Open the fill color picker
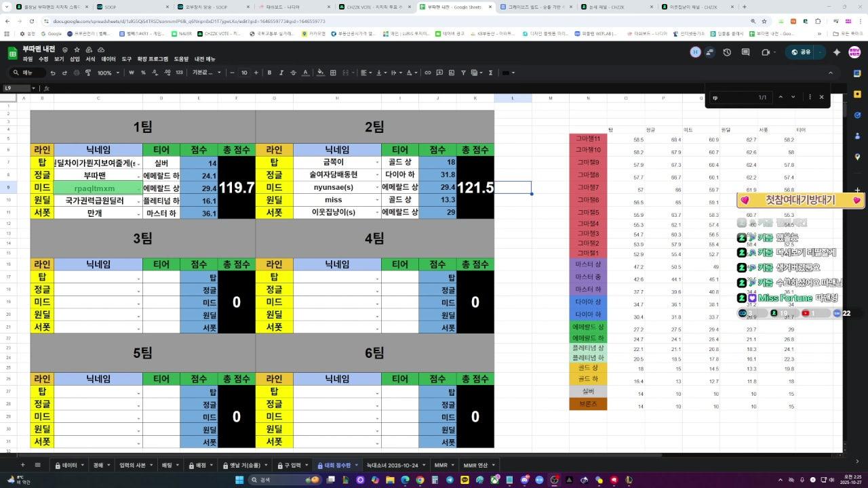868x488 pixels. (320, 73)
